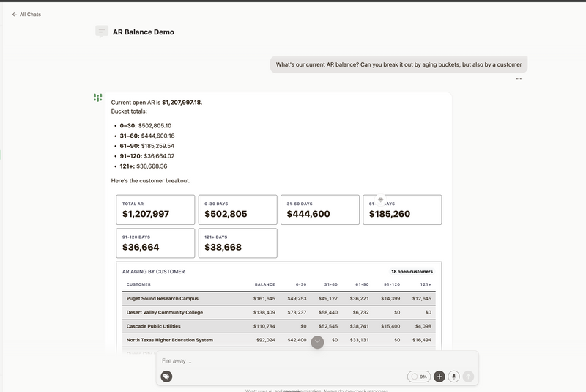Click the green assistant avatar icon
The width and height of the screenshot is (586, 392).
coord(97,97)
